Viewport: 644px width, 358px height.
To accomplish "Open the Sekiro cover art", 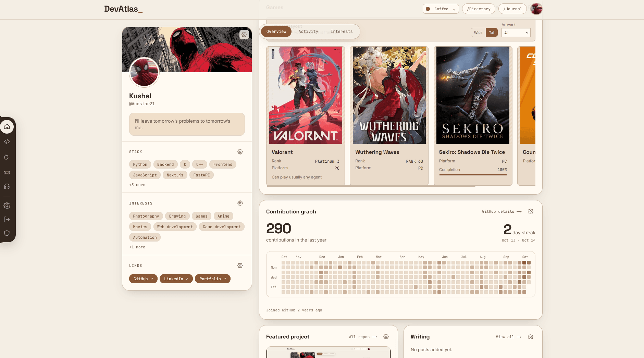I will tap(473, 95).
